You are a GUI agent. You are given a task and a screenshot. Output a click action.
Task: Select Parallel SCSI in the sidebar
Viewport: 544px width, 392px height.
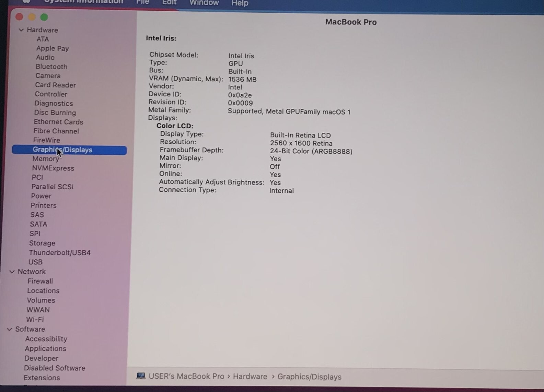coord(52,187)
